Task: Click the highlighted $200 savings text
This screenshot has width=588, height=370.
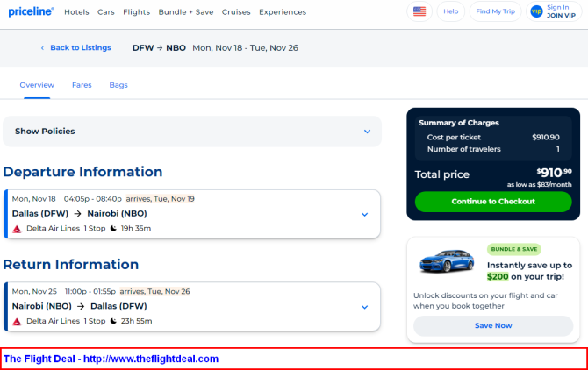Action: (x=498, y=277)
